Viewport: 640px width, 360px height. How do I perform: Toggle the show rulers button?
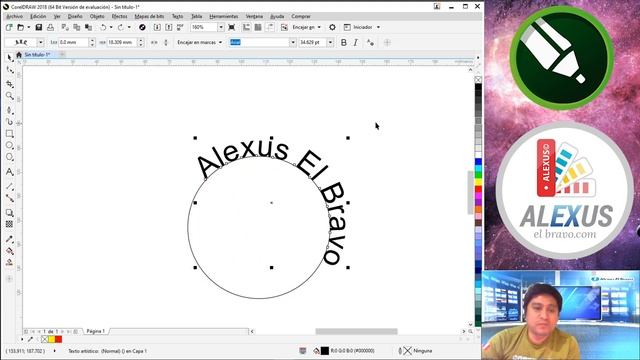tap(247, 27)
